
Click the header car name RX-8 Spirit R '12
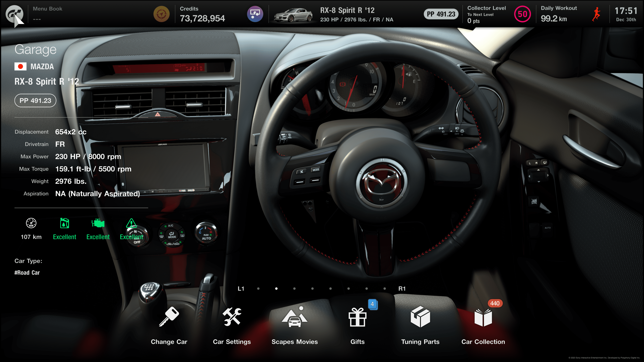[x=347, y=10]
